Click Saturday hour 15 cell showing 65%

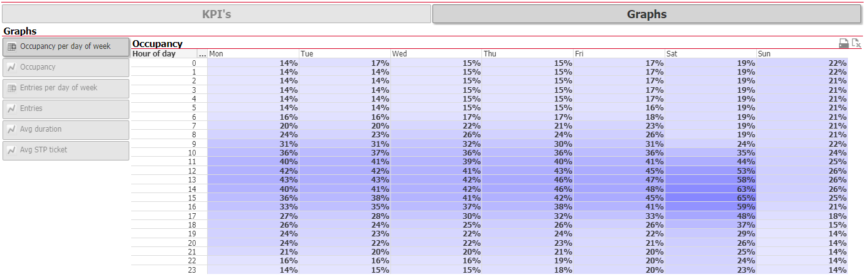point(711,197)
